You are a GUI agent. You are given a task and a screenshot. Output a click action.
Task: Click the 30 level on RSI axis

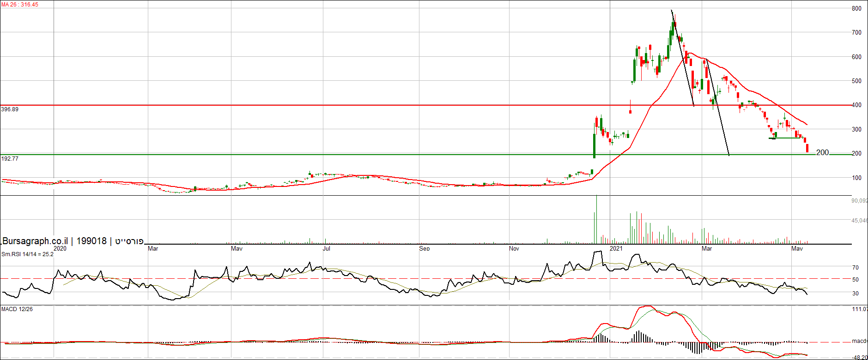point(856,294)
